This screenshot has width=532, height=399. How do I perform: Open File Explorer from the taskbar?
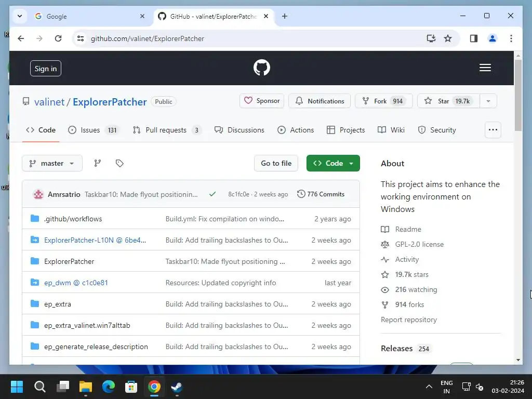tap(86, 387)
